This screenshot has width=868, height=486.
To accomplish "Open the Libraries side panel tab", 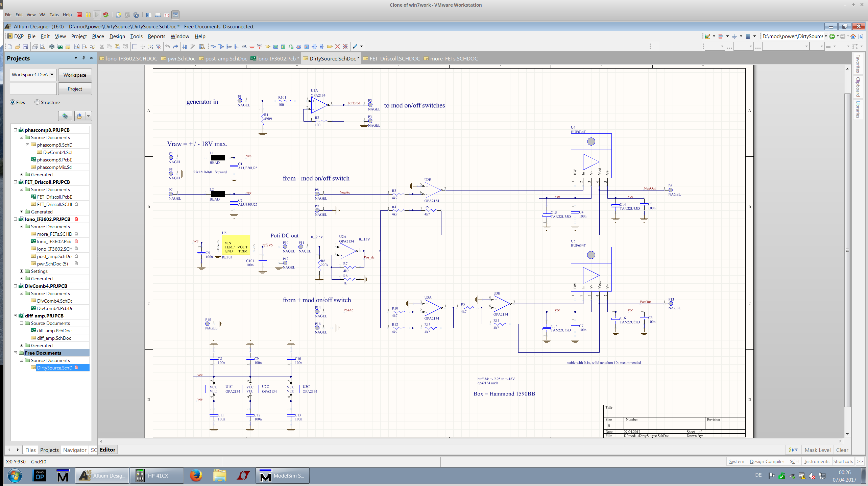I will click(x=858, y=109).
